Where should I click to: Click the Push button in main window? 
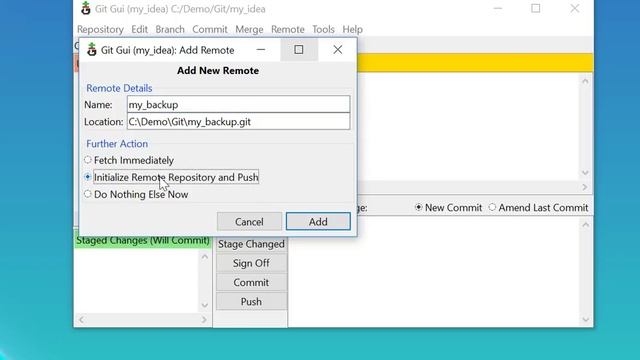[x=251, y=302]
